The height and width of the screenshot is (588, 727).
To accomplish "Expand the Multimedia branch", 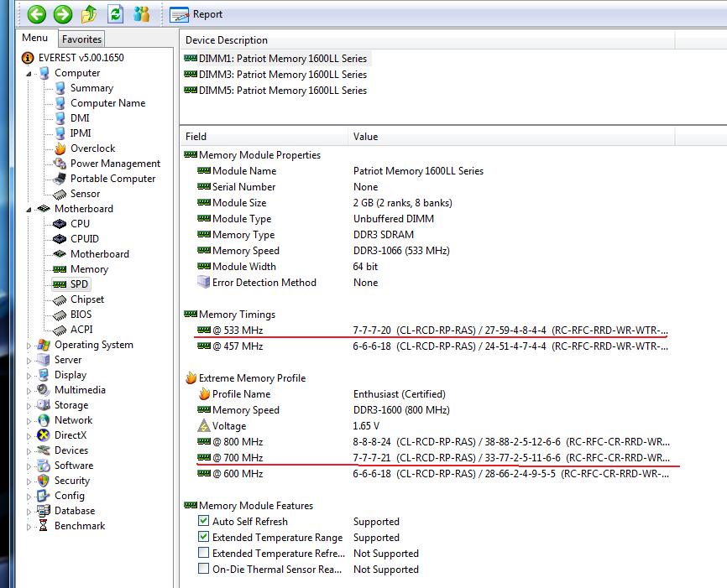I will click(29, 391).
